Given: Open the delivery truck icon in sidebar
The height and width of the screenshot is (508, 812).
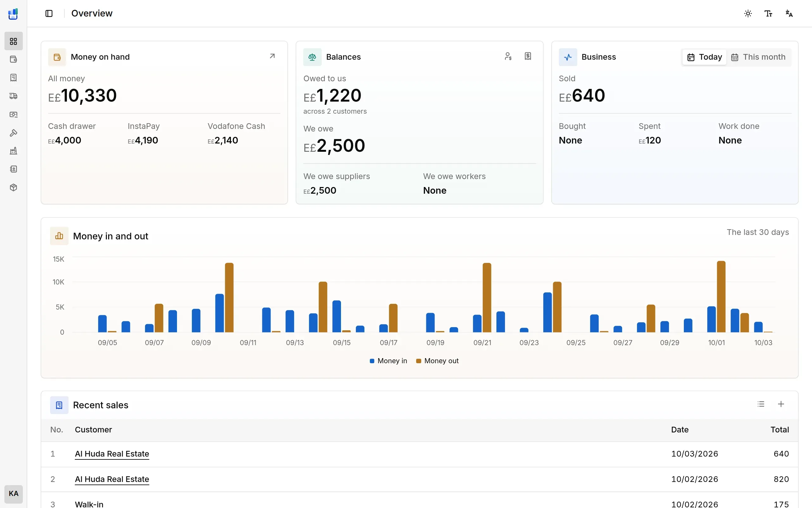Looking at the screenshot, I should [x=13, y=96].
